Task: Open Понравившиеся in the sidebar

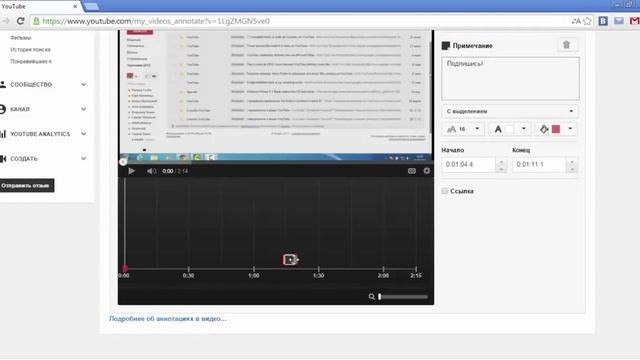Action: tap(31, 61)
